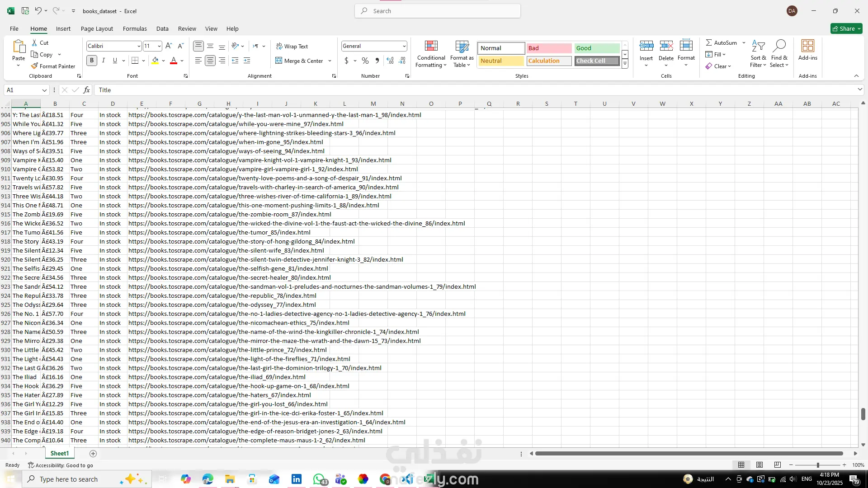Switch to the Page Layout tab
The width and height of the screenshot is (868, 488).
tap(97, 28)
